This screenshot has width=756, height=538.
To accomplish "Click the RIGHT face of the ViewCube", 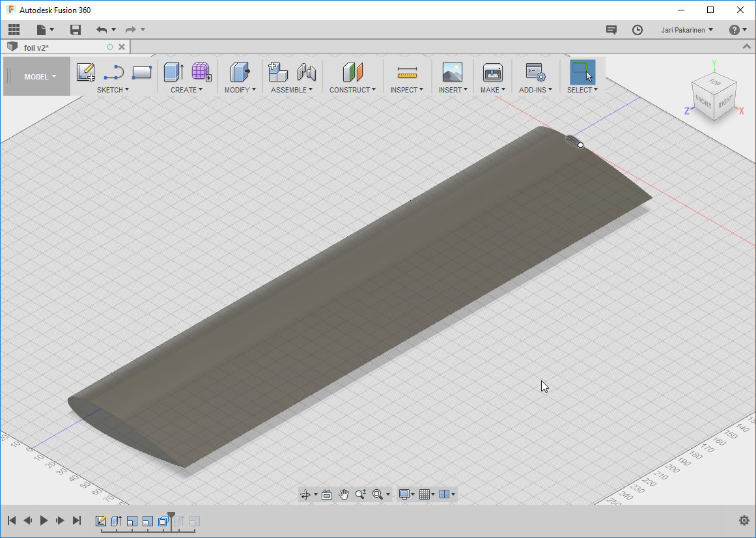I will [725, 101].
